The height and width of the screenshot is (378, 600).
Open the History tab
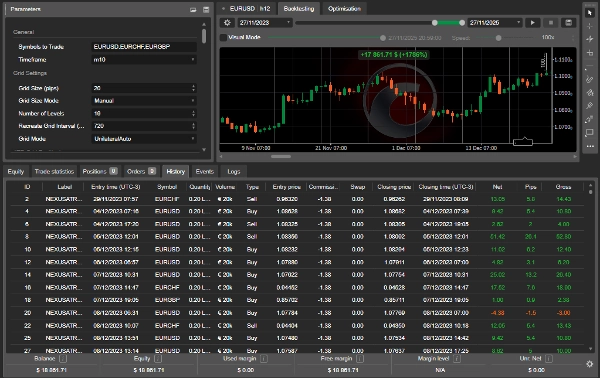coord(176,171)
